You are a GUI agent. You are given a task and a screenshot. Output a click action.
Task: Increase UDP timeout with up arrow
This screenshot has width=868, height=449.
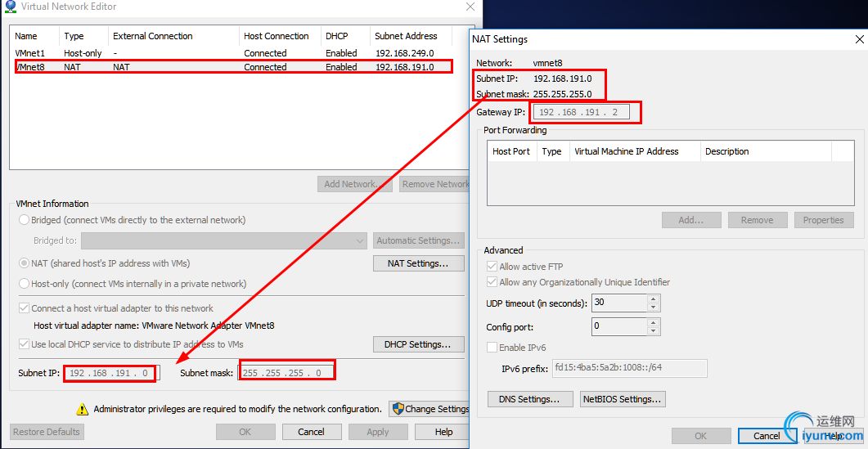pos(654,299)
